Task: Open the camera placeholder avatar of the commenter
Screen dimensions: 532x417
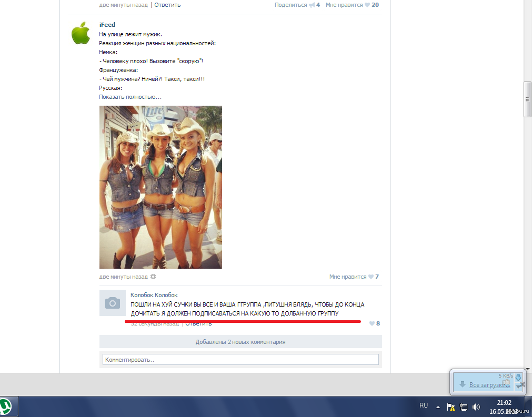Action: coord(112,303)
